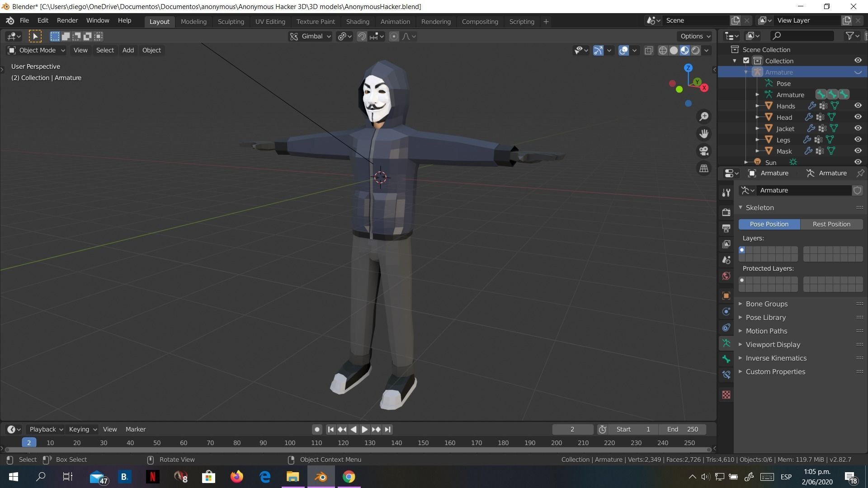This screenshot has width=868, height=488.
Task: Open the World properties tab icon
Action: pos(726,276)
